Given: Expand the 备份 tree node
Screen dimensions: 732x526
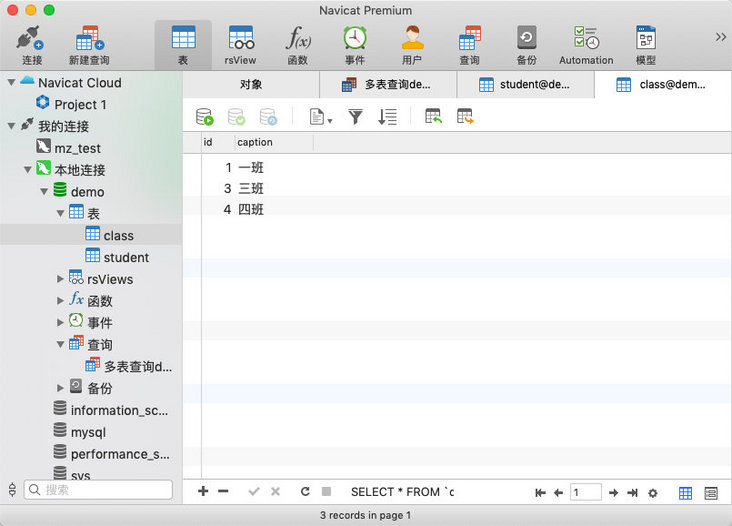Looking at the screenshot, I should point(61,388).
